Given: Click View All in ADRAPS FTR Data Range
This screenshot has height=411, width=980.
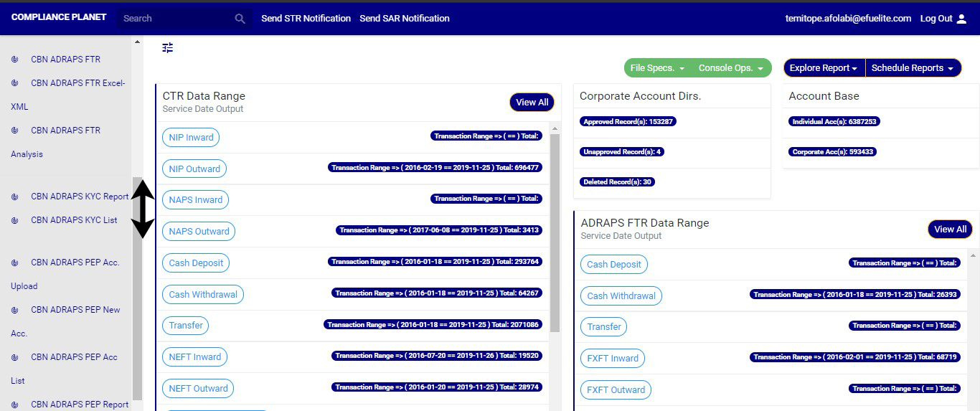Looking at the screenshot, I should coord(950,230).
